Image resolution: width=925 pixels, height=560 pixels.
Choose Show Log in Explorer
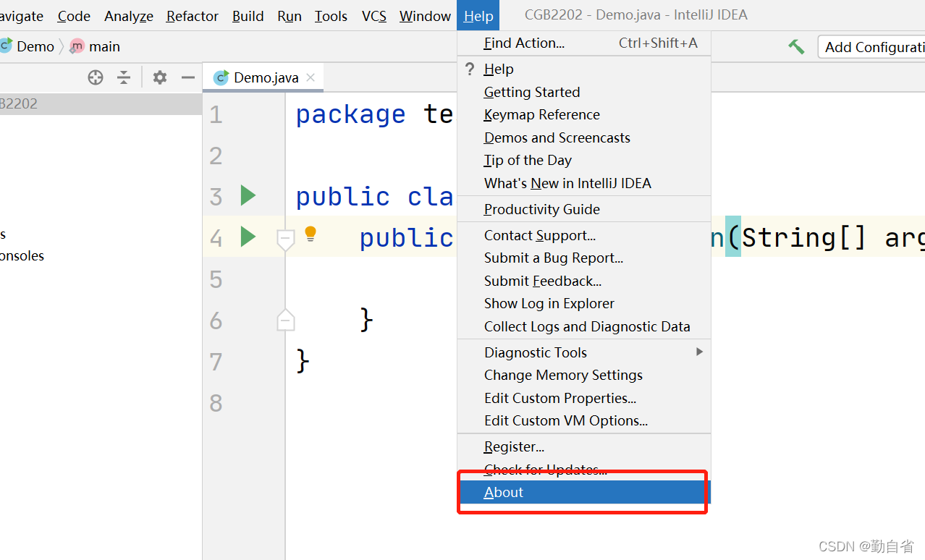[x=584, y=303]
